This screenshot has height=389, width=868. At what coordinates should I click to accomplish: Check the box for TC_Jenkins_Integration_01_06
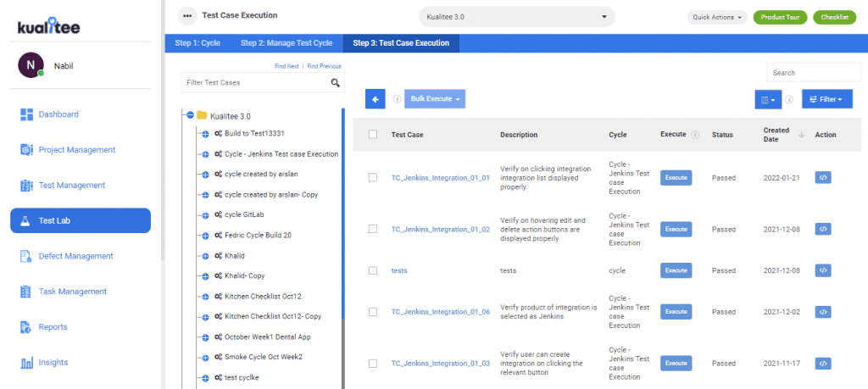coord(373,312)
